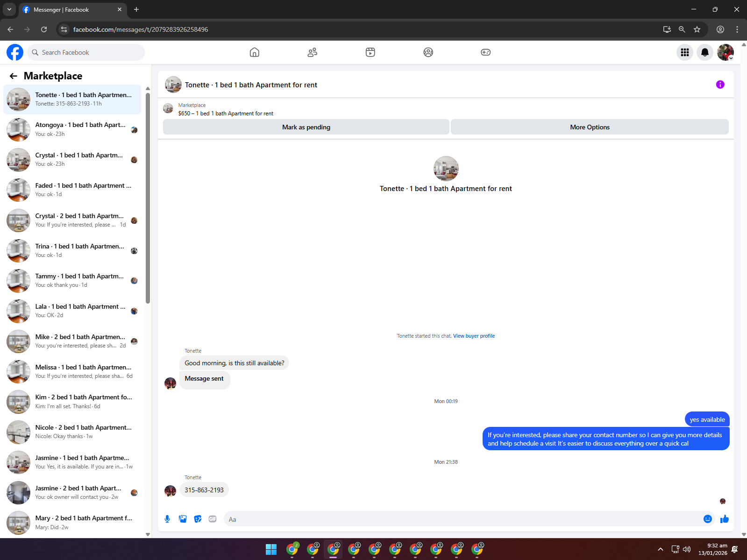Open the Nicole chat row
747x560 pixels.
[x=72, y=432]
